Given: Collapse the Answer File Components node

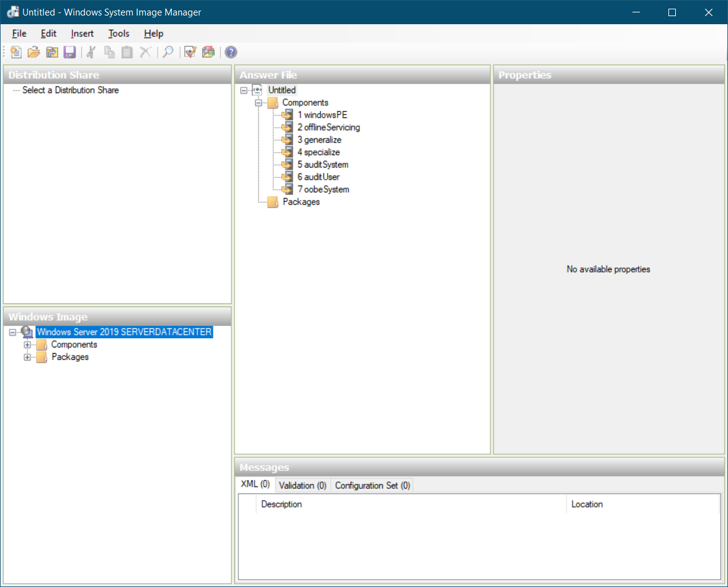Looking at the screenshot, I should click(x=259, y=102).
